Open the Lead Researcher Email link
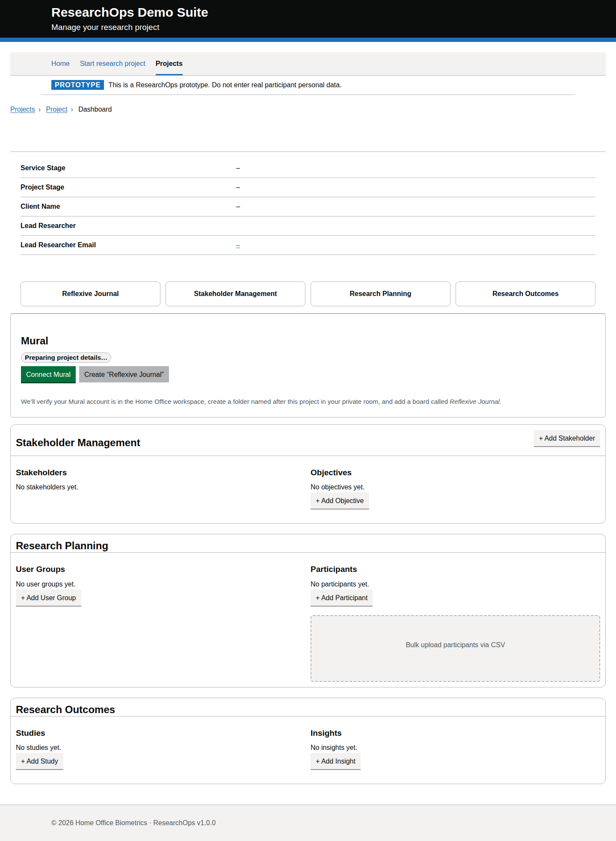The height and width of the screenshot is (841, 616). pyautogui.click(x=238, y=246)
